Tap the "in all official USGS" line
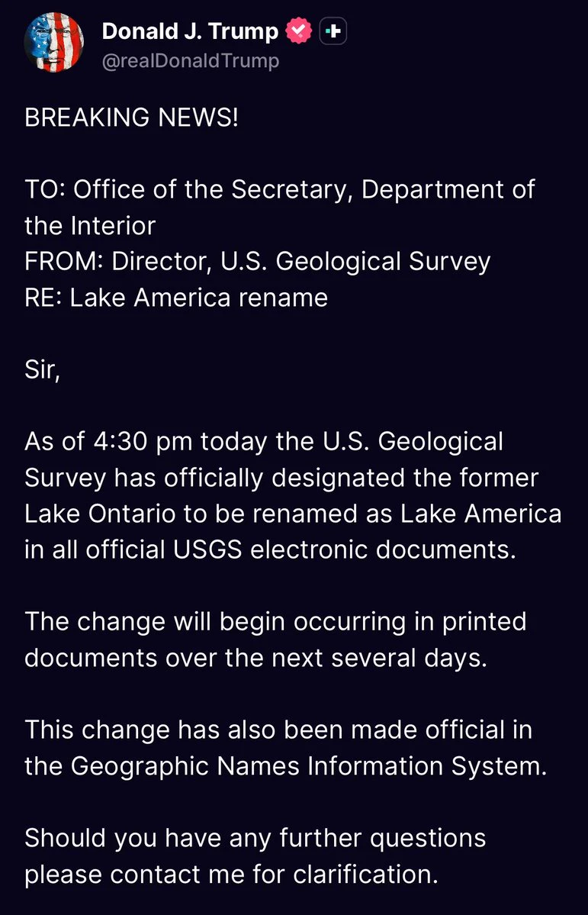This screenshot has height=915, width=588. pyautogui.click(x=271, y=550)
